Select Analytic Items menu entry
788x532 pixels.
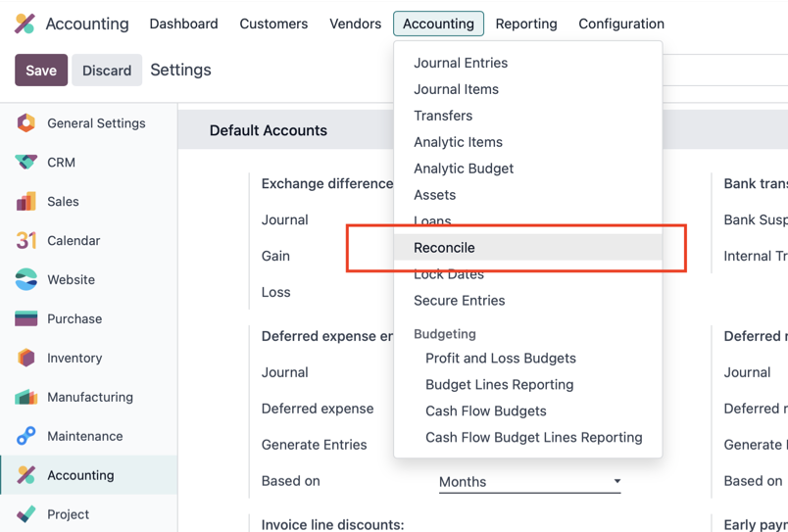(x=528, y=142)
